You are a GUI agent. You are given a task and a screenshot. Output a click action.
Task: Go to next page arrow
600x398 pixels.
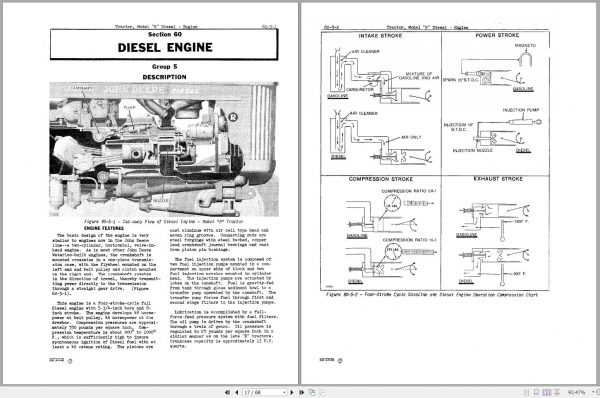(292, 392)
